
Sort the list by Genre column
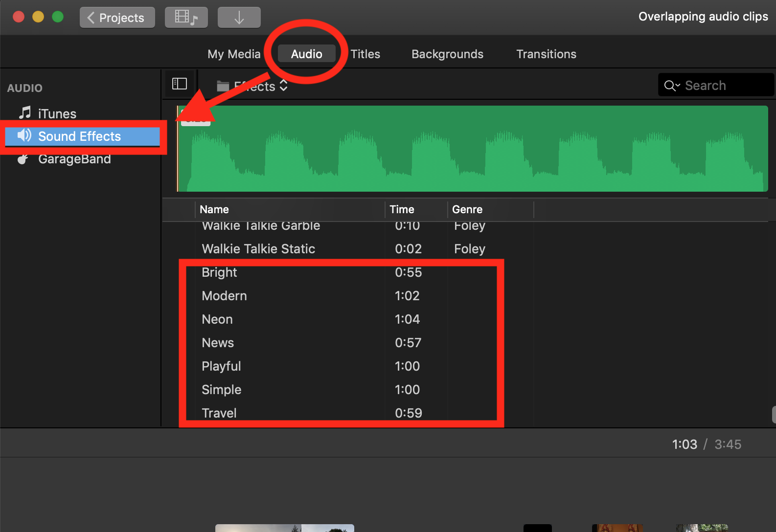(467, 209)
